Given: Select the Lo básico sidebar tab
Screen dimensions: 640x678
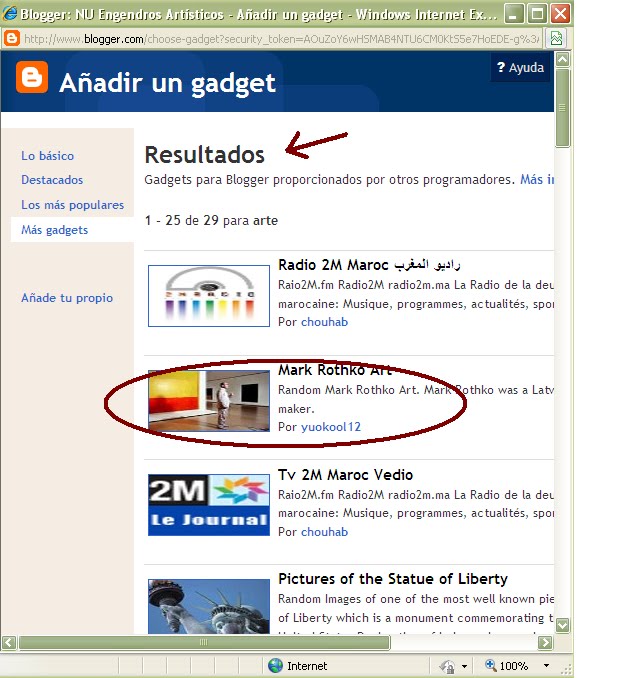Looking at the screenshot, I should (48, 156).
